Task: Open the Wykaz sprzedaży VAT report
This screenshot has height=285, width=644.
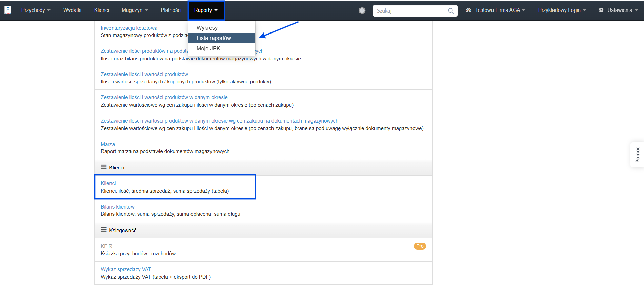Action: (x=126, y=269)
